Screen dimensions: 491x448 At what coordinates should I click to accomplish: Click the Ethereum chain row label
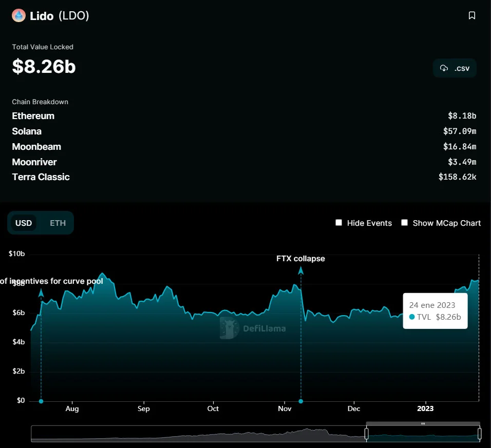[x=33, y=116]
